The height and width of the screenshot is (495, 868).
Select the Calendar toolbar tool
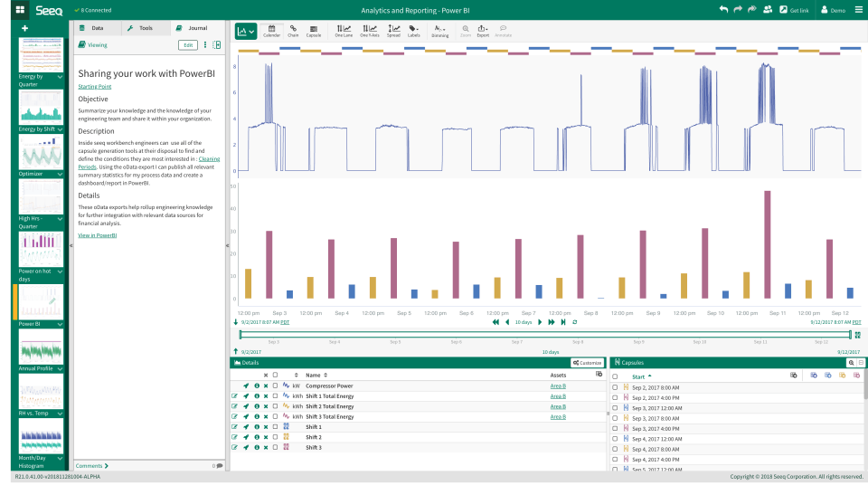(x=271, y=31)
